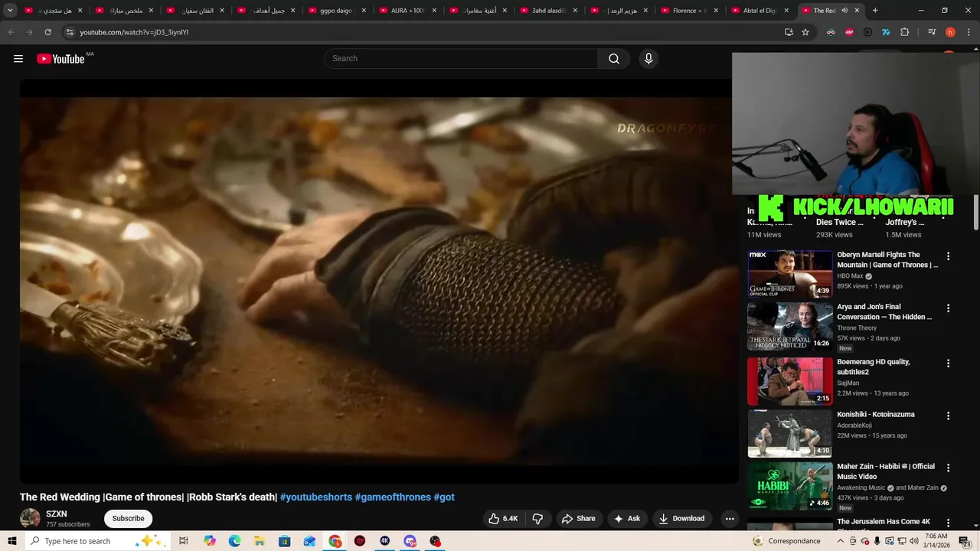Open the clock showing 7:06 AM

pyautogui.click(x=936, y=541)
